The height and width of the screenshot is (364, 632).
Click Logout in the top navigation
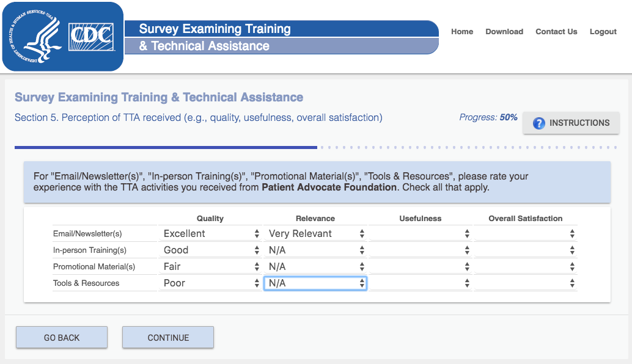603,32
